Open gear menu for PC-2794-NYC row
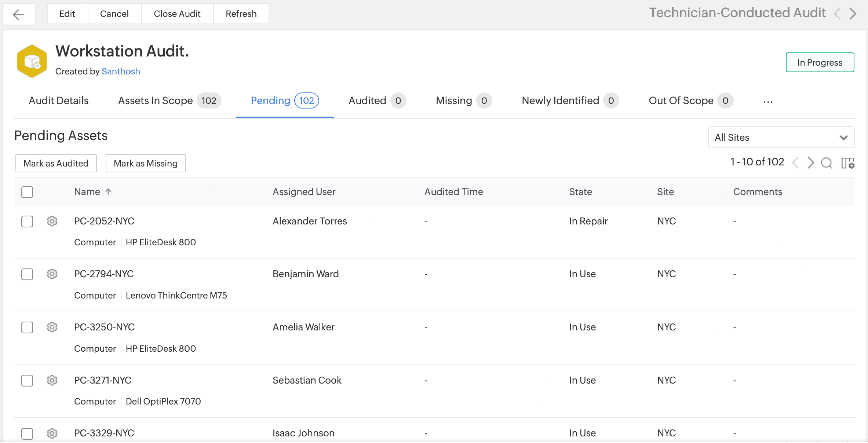This screenshot has height=443, width=868. 52,274
